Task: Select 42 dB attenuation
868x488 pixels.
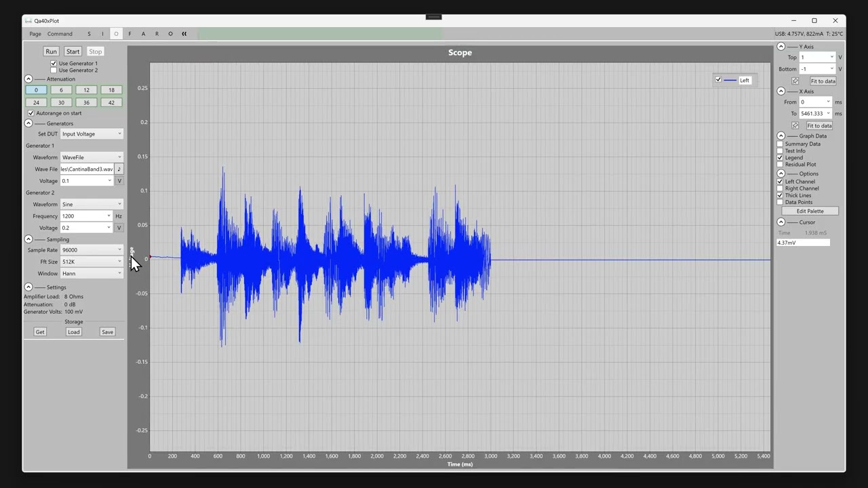Action: click(111, 102)
